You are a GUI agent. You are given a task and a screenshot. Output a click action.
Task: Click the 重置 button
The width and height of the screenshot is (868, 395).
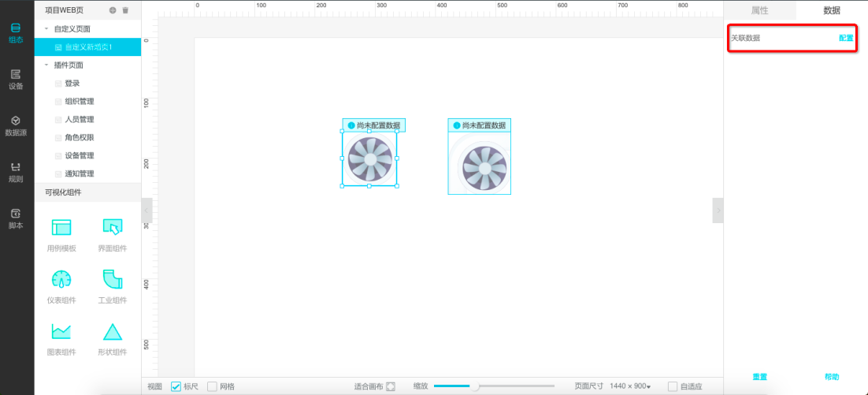tap(759, 377)
